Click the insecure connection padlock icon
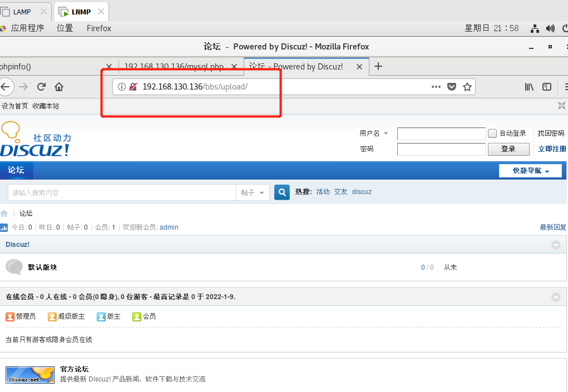Image resolution: width=568 pixels, height=392 pixels. pyautogui.click(x=133, y=87)
